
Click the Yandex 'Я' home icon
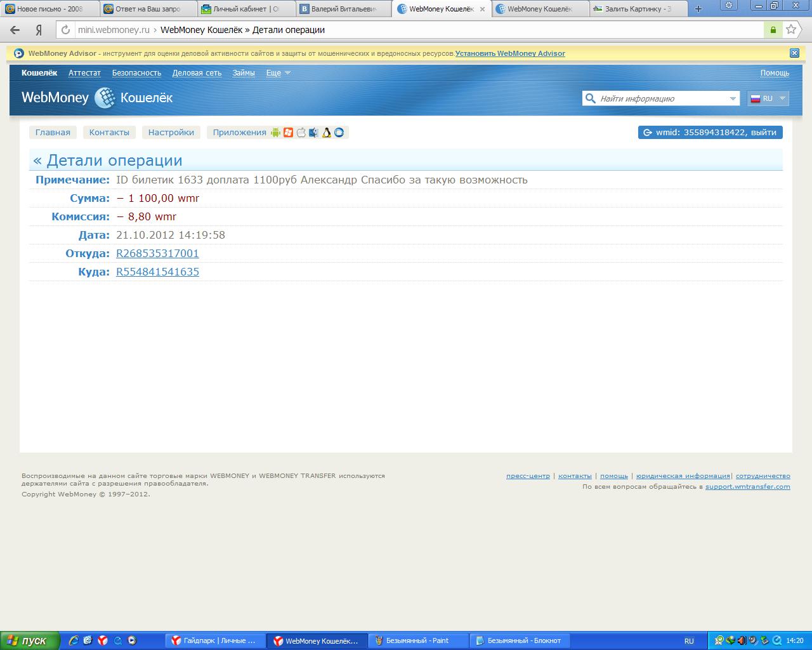[39, 30]
